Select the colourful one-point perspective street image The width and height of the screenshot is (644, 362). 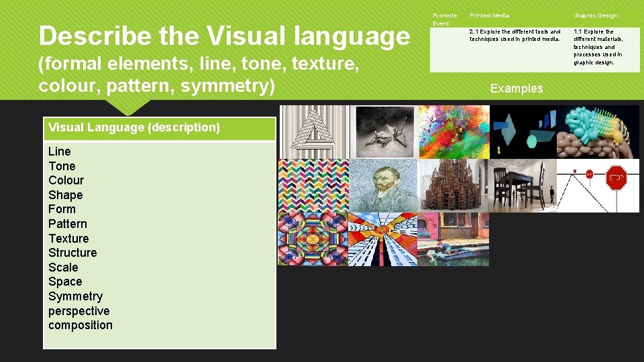coord(383,239)
